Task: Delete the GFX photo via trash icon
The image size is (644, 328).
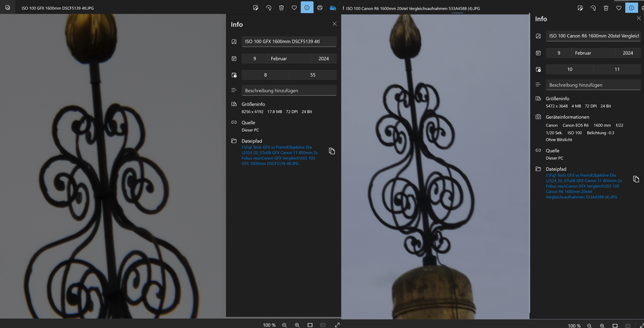Action: 281,8
